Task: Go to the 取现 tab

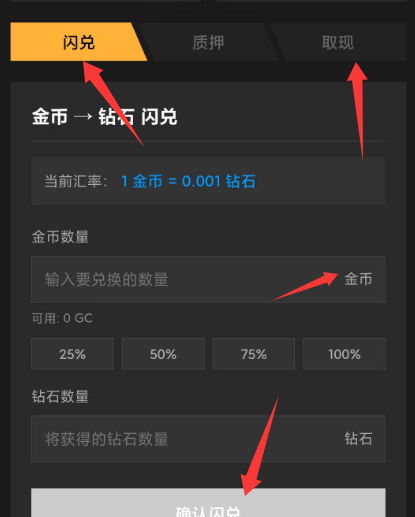Action: click(338, 42)
